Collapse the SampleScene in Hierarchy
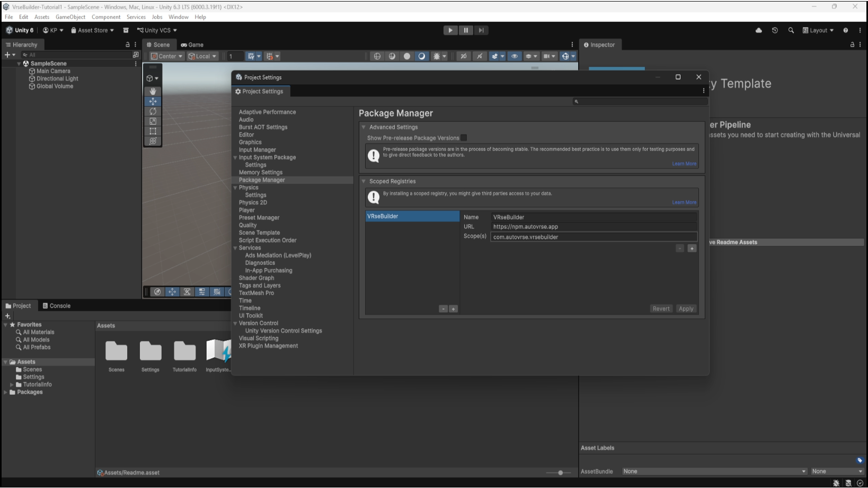 point(19,64)
